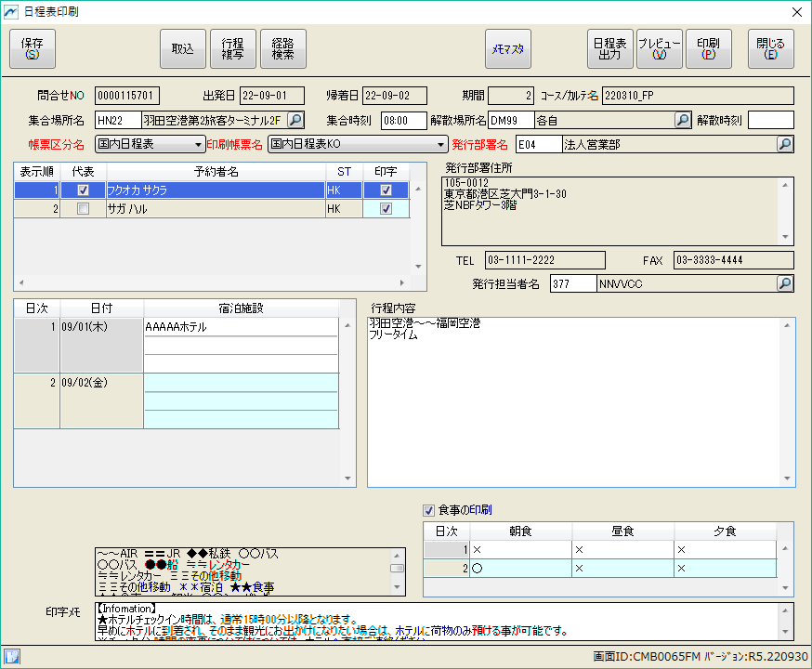This screenshot has height=669, width=812.
Task: Click the 発行部署 code field E04
Action: [539, 144]
